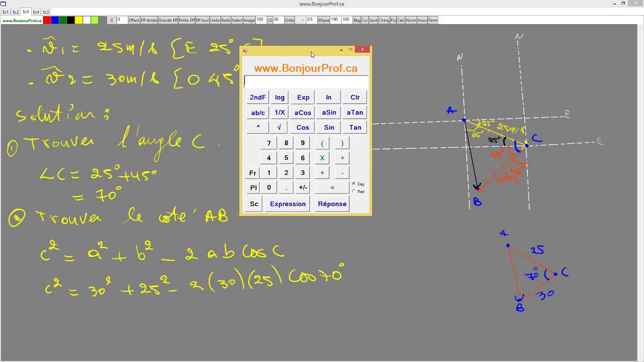Image resolution: width=644 pixels, height=362 pixels.
Task: Click the calculator square root button
Action: (279, 128)
